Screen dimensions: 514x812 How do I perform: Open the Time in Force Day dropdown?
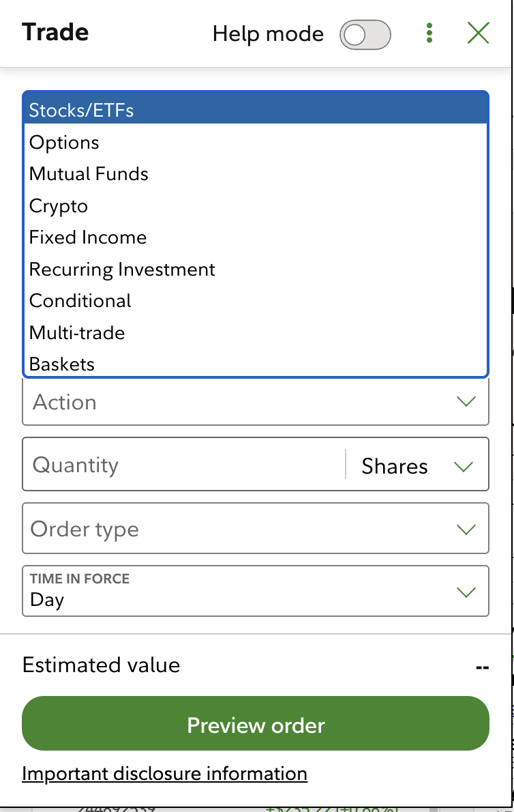[x=256, y=592]
